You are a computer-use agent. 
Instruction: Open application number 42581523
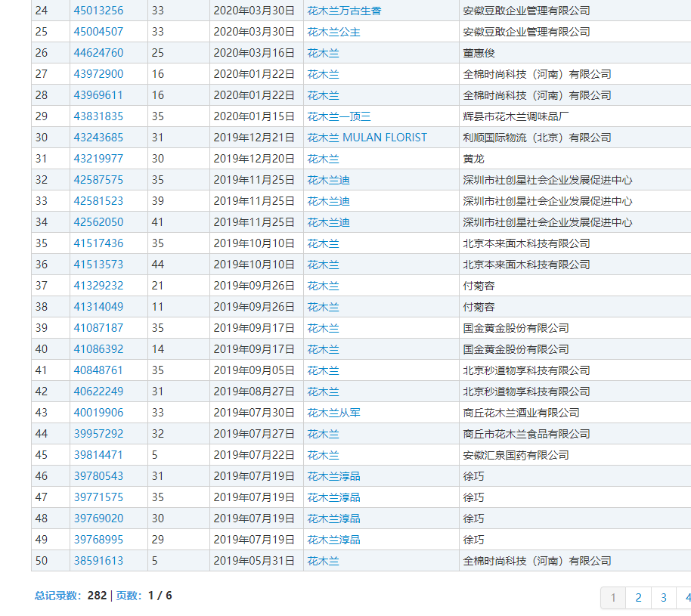pos(98,201)
